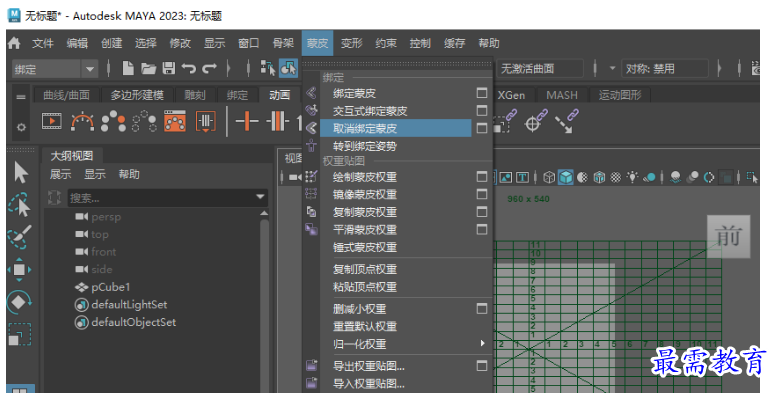775x393 pixels.
Task: Click the Unghost dashed circles shelf icon
Action: 144,121
